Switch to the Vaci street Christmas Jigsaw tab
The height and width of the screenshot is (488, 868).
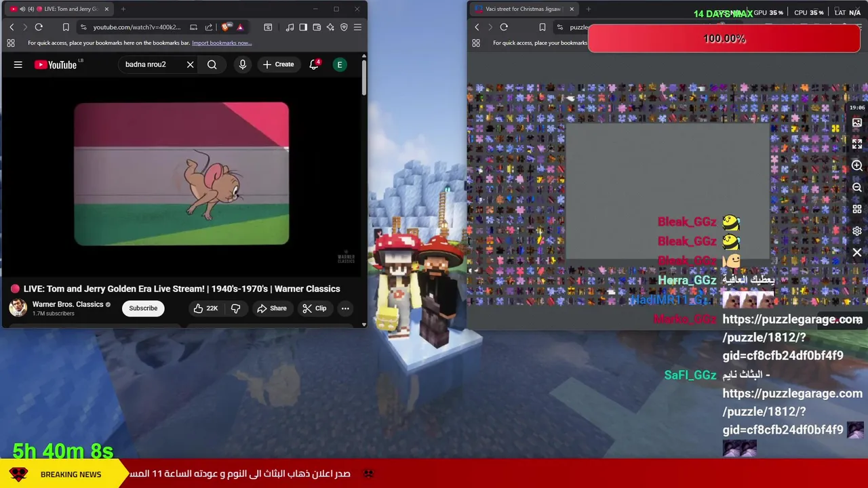point(522,9)
